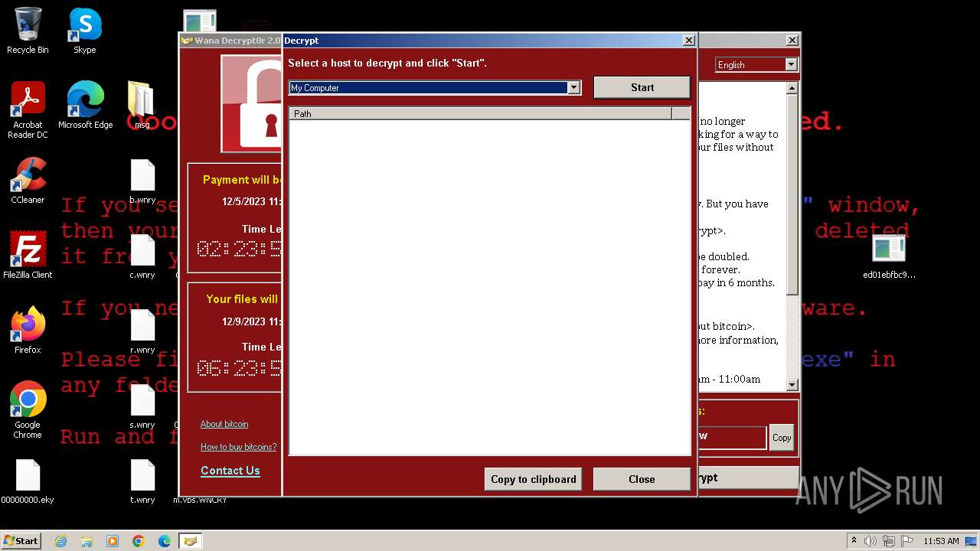
Task: Open the Recycle Bin desktop icon
Action: pos(28,31)
